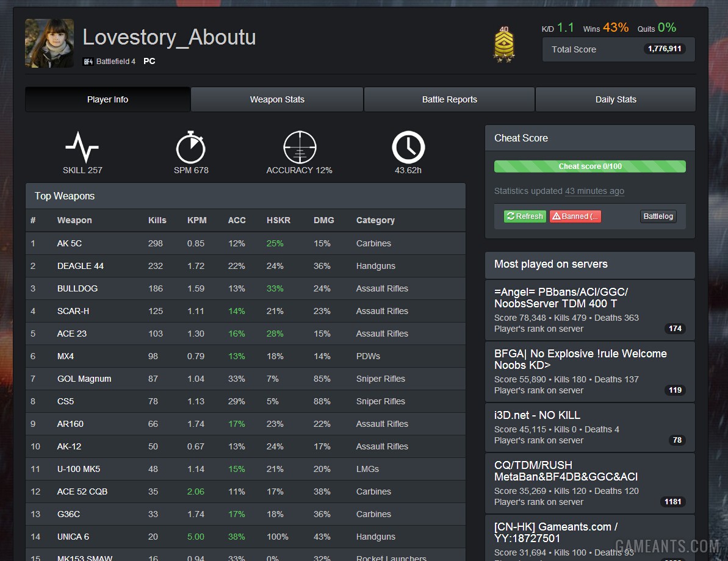Select the SCAR-H weapon name

pyautogui.click(x=73, y=311)
